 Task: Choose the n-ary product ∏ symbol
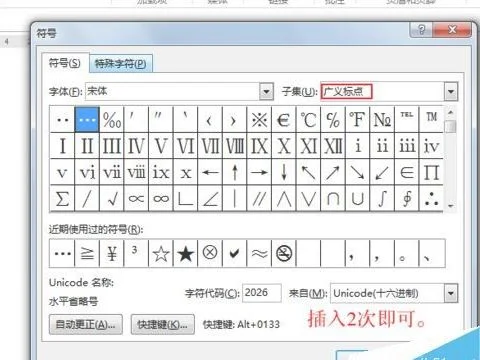click(432, 172)
